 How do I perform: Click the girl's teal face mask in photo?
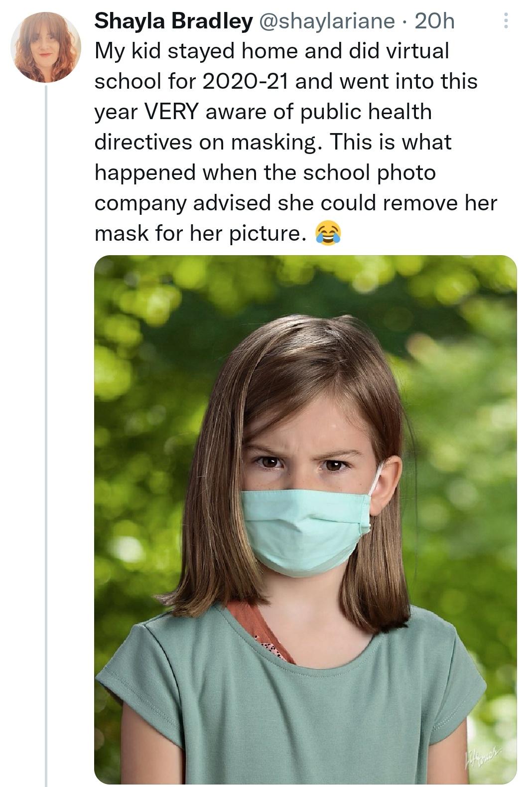tap(305, 528)
